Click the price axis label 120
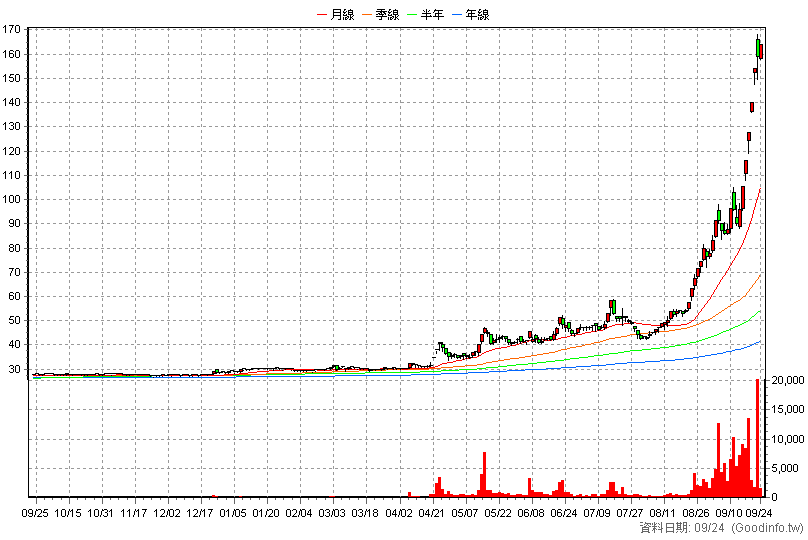Screen dimensions: 808x540 [x=11, y=151]
